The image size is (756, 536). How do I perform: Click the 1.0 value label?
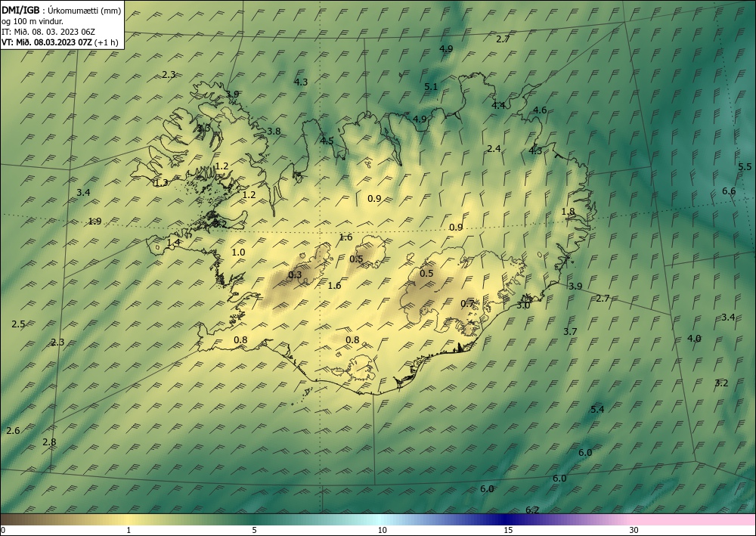coord(239,252)
